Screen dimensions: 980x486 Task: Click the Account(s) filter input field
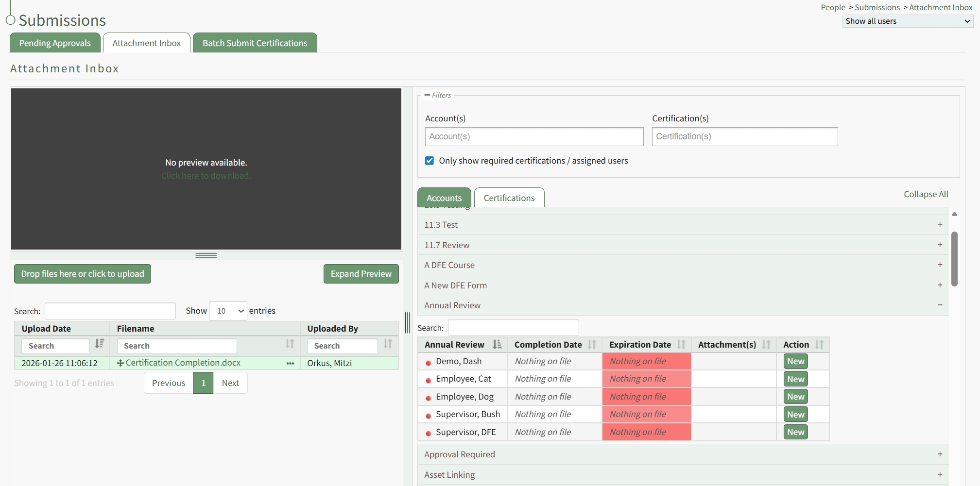click(x=534, y=137)
